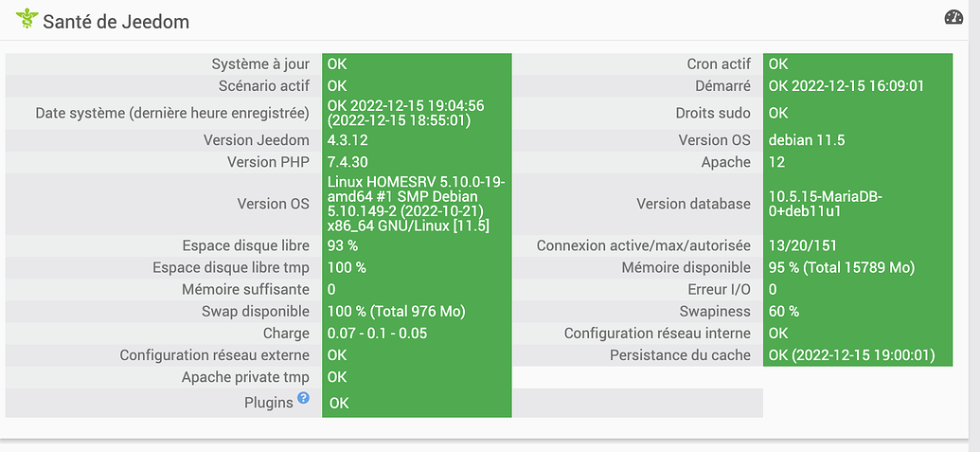This screenshot has height=452, width=980.
Task: Select the 95 % (Total 15789 Mo) value
Action: coord(842,267)
